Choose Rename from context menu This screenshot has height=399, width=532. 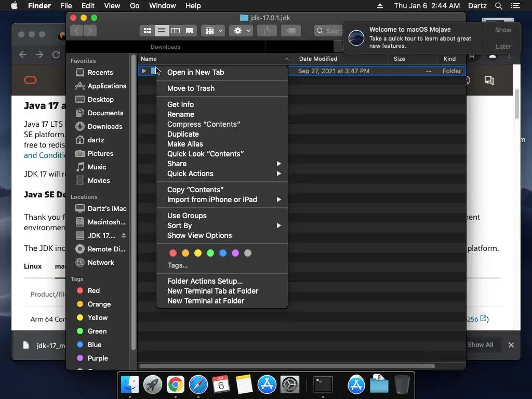click(222, 114)
